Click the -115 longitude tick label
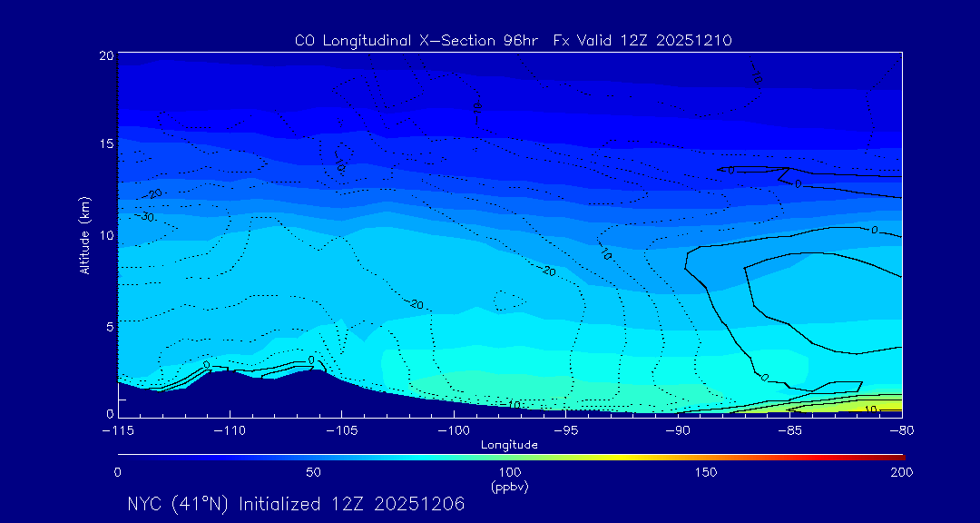This screenshot has width=980, height=523. (x=118, y=431)
